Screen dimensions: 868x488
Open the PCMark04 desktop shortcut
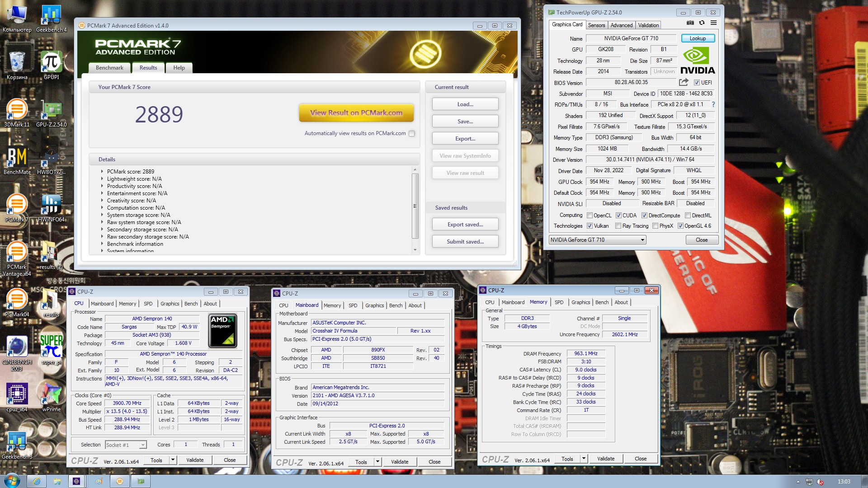click(x=17, y=303)
